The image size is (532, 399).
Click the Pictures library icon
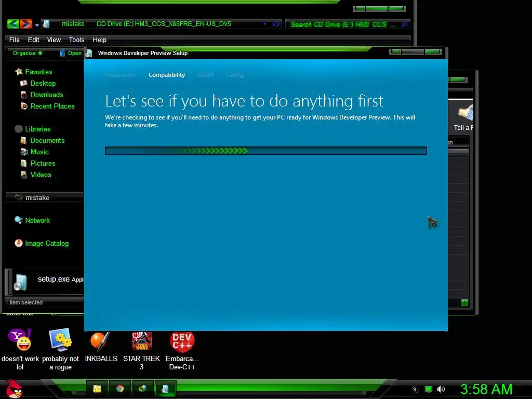coord(24,163)
